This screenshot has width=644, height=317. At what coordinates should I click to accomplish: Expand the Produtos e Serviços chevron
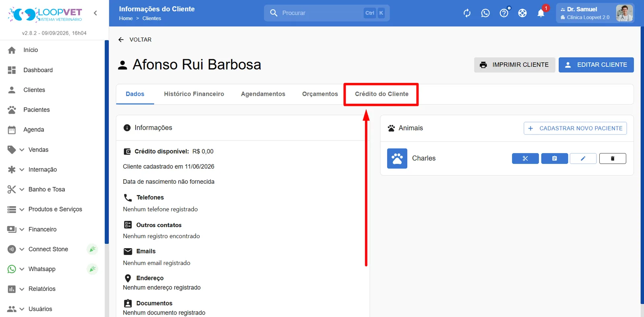22,209
